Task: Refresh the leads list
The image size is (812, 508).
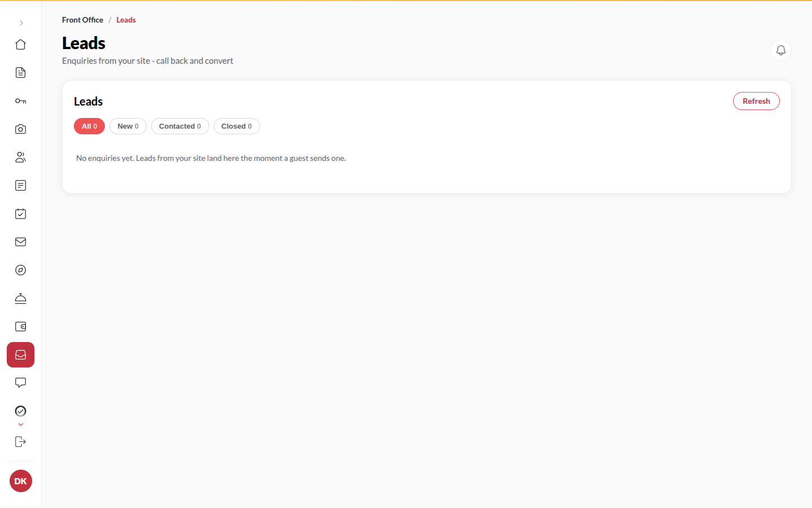Action: click(756, 101)
